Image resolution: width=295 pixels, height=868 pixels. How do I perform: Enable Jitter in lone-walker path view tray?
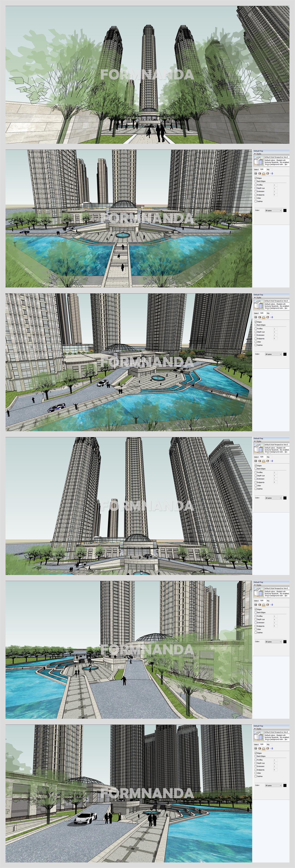pyautogui.click(x=256, y=629)
